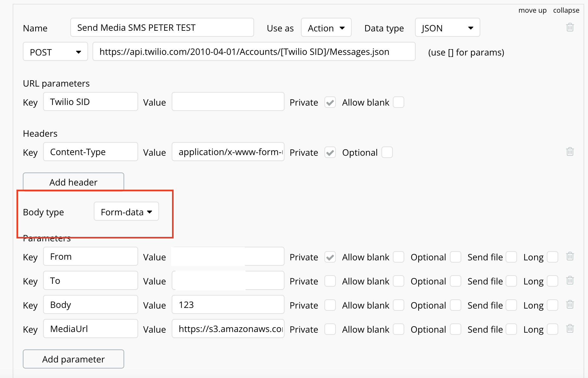Edit the Content-Type header key field
This screenshot has width=588, height=378.
pos(91,152)
